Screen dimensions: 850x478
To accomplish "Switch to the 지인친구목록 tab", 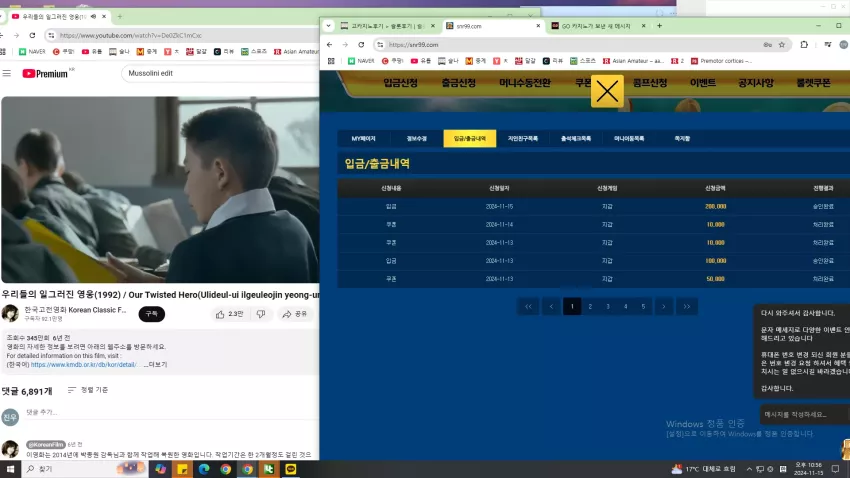I will tap(523, 139).
